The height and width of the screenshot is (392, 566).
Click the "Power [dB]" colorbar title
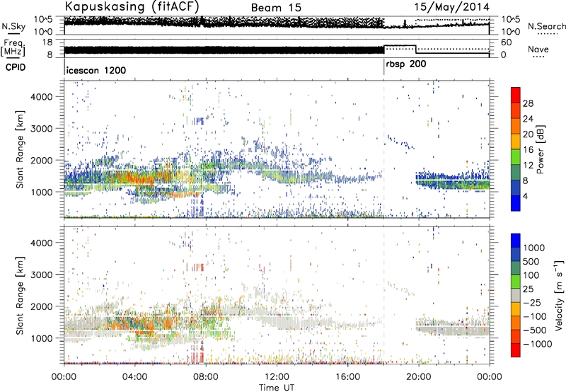tap(541, 149)
